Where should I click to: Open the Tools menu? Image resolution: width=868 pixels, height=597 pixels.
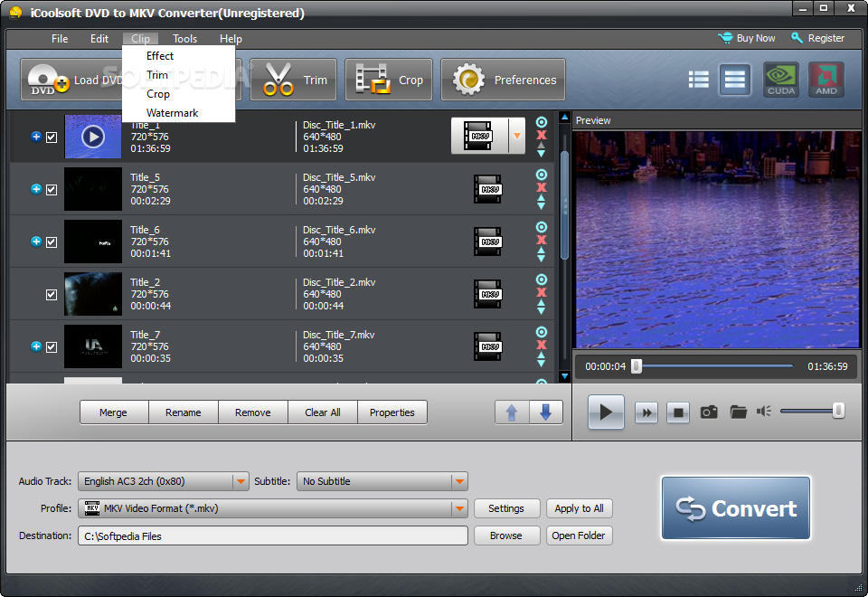pos(184,39)
